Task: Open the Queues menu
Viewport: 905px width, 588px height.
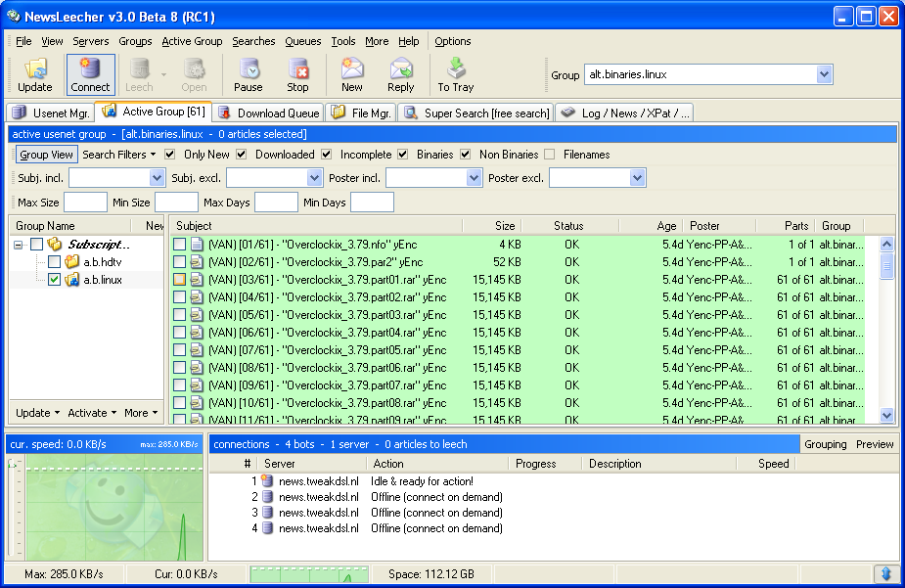Action: [303, 41]
